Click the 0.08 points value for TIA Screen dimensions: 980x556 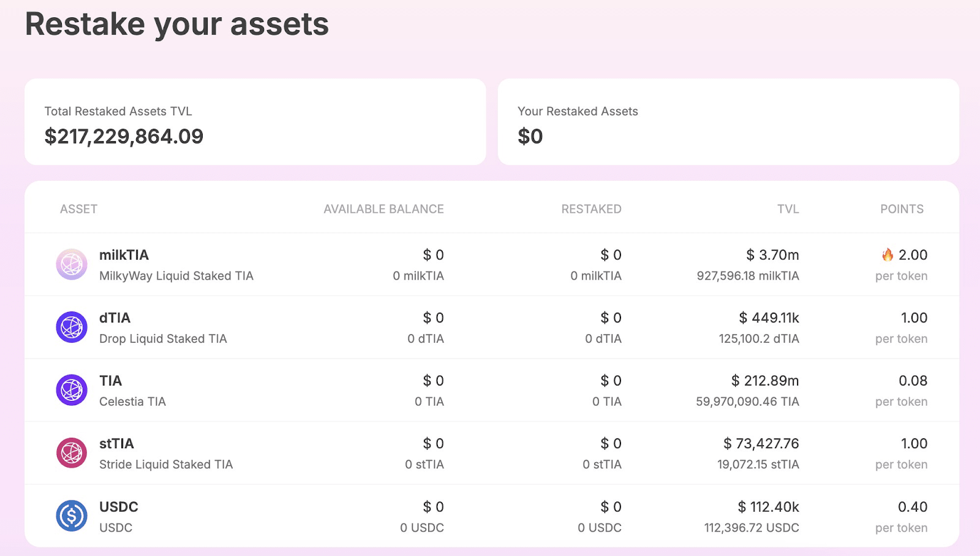click(913, 381)
